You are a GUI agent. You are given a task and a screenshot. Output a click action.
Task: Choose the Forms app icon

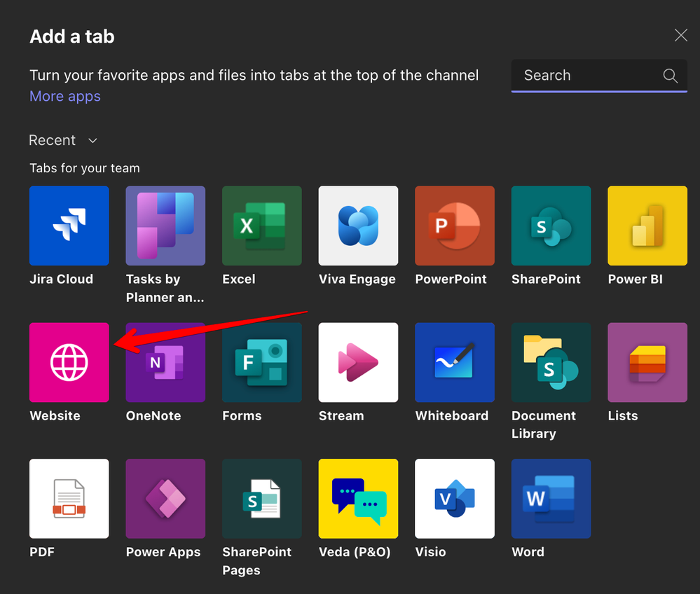[262, 362]
